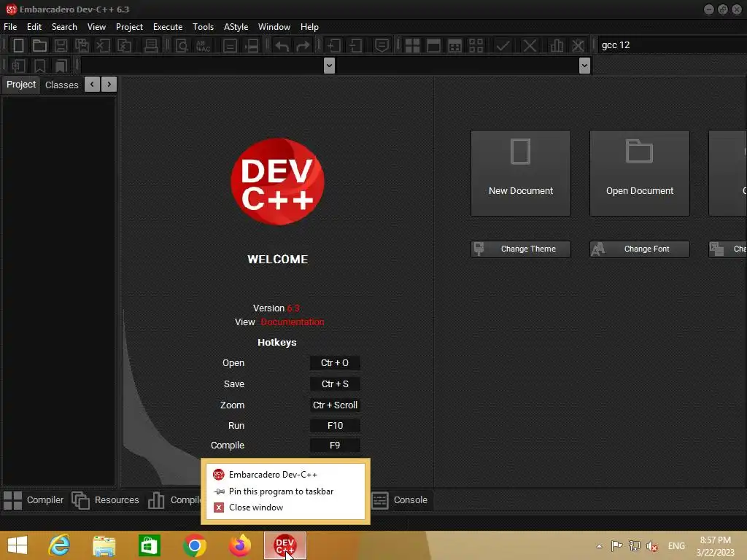Click the page-with-plus icon beside the bookmark icons
This screenshot has width=747, height=560.
[x=18, y=66]
